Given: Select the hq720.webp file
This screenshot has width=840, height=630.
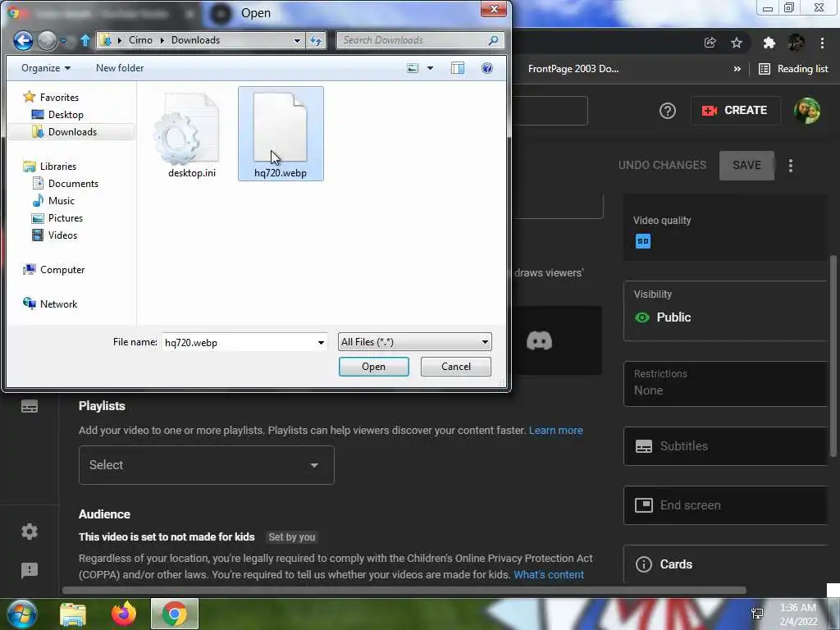Looking at the screenshot, I should pos(281,134).
